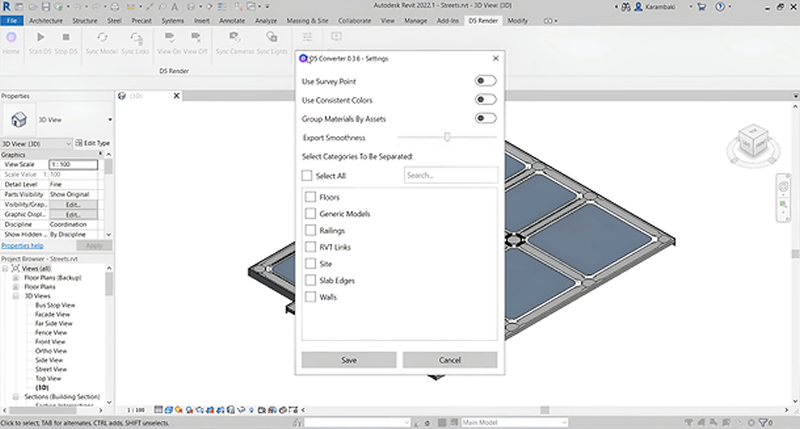Click the Save button in settings dialog
Screen dimensions: 800x429
click(x=349, y=360)
